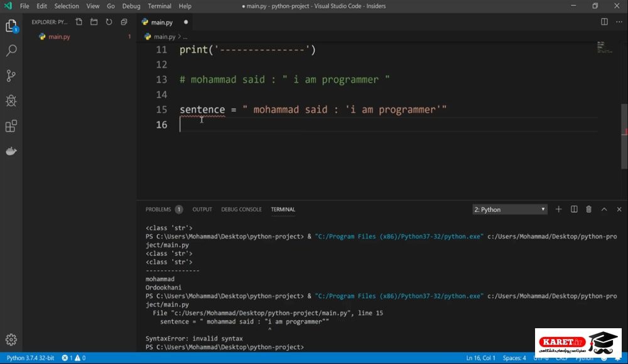Click the 'sentence' variable on line 15

202,110
